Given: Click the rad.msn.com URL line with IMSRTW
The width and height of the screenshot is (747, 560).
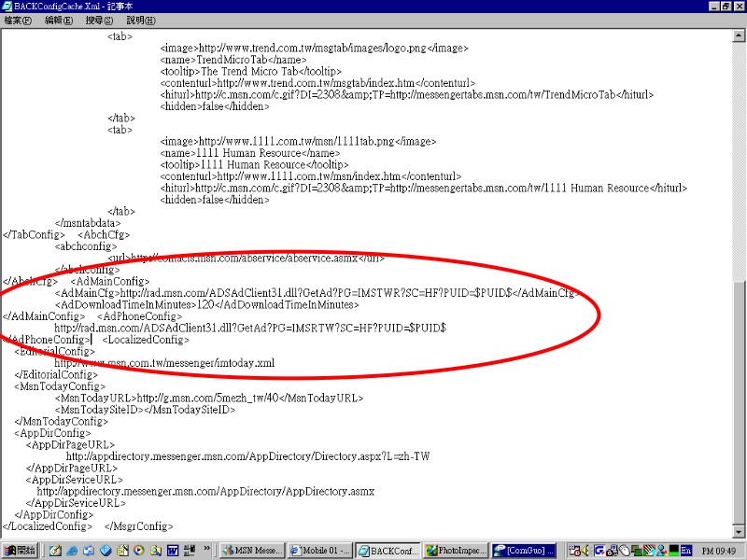Looking at the screenshot, I should coord(250,329).
